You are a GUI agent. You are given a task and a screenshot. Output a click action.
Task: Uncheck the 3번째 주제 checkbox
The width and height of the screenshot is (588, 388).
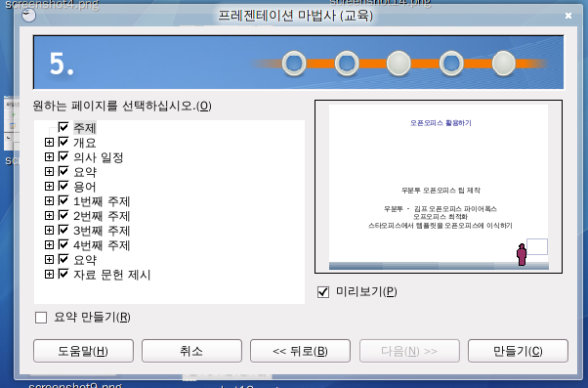click(x=63, y=230)
